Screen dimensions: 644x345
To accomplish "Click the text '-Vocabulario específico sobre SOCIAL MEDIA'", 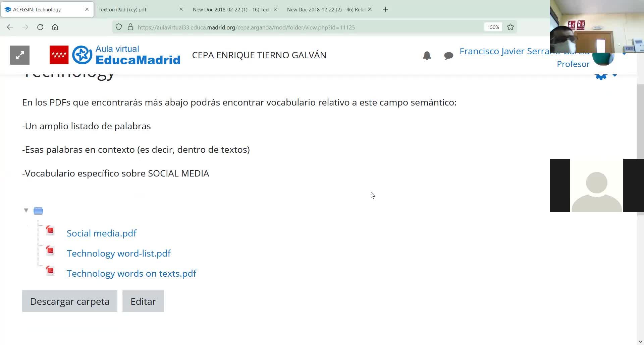I will click(x=116, y=173).
